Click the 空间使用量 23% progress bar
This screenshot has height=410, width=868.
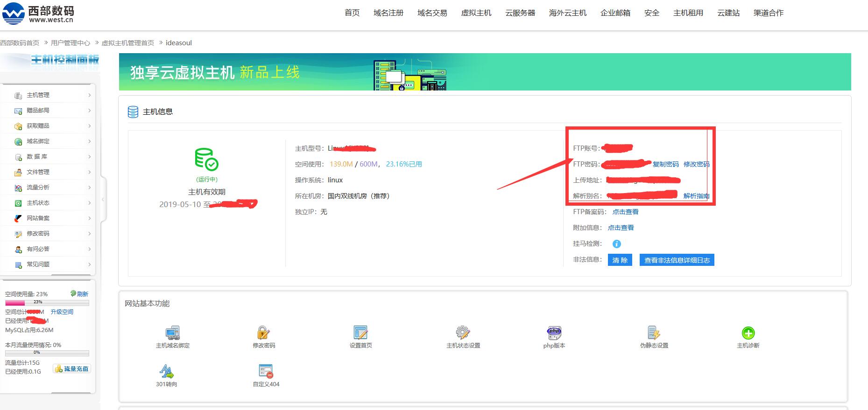tap(47, 302)
